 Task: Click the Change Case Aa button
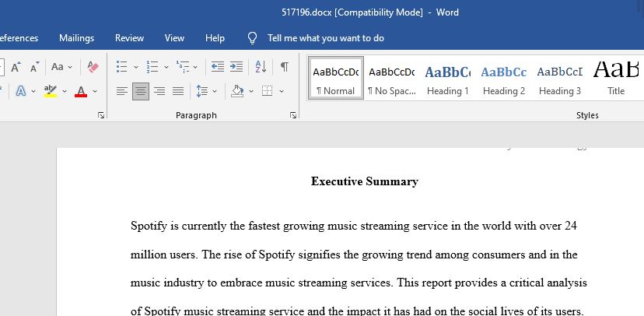coord(57,67)
